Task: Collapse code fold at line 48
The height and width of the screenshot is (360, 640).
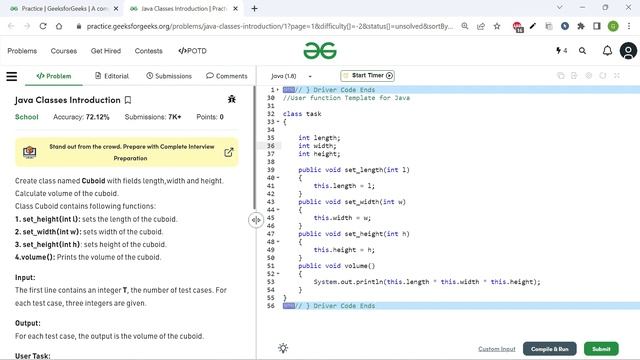Action: (x=278, y=242)
